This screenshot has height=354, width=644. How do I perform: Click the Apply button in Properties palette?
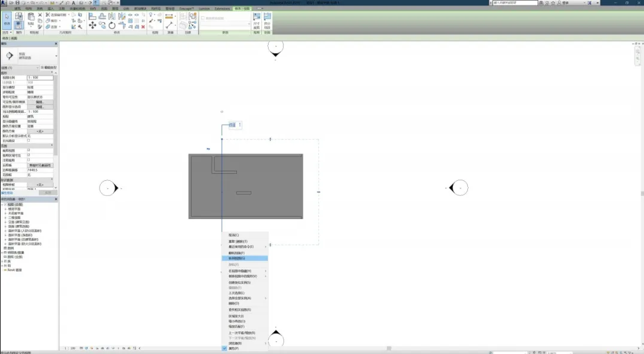coord(48,193)
